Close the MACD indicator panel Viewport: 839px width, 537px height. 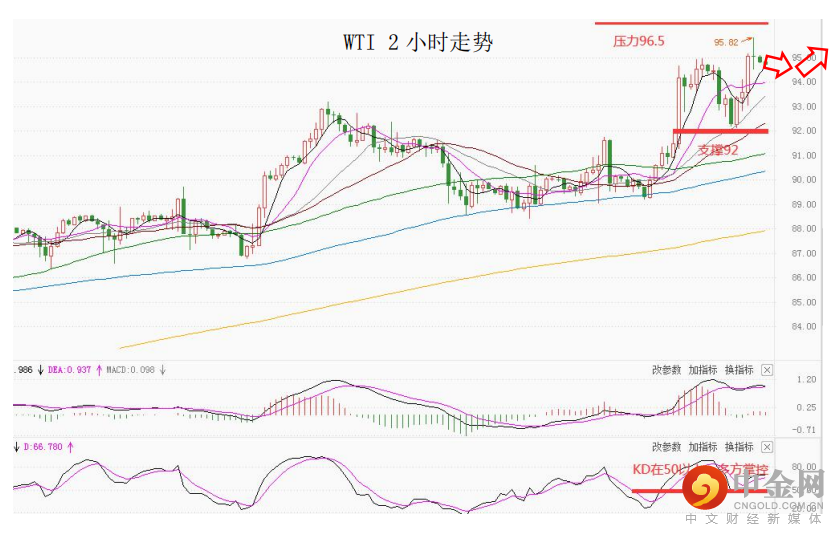[x=767, y=370]
